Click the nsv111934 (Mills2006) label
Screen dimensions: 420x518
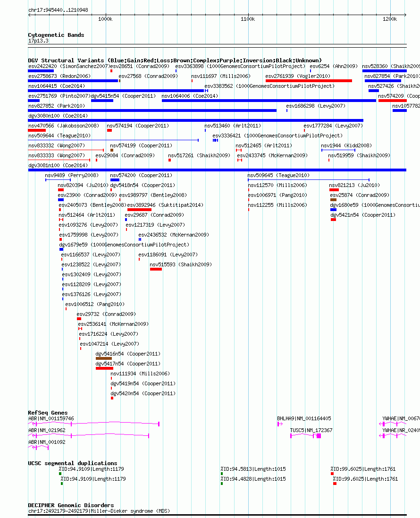[140, 374]
